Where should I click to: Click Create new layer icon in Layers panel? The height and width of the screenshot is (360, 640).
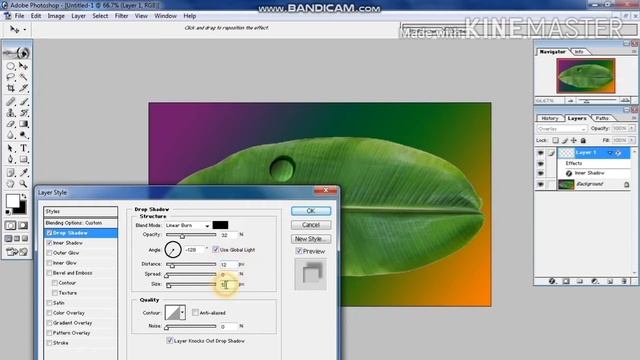[x=610, y=281]
